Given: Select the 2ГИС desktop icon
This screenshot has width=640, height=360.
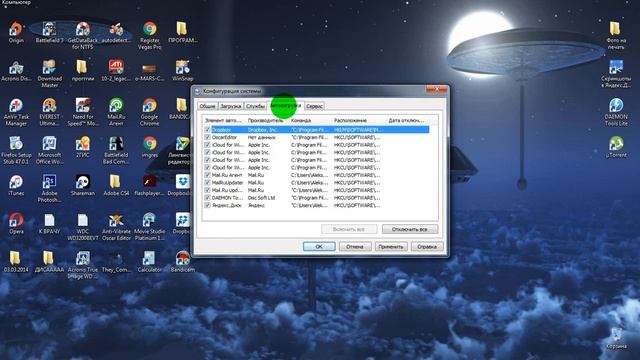Looking at the screenshot, I should (83, 147).
